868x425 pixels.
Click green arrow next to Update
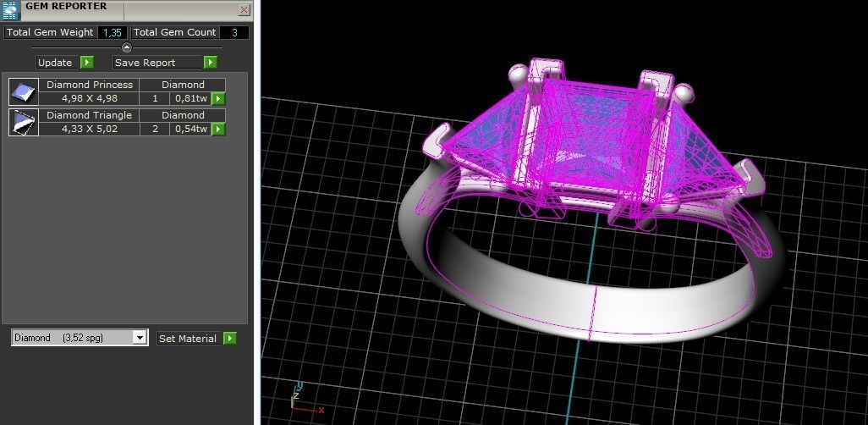87,63
